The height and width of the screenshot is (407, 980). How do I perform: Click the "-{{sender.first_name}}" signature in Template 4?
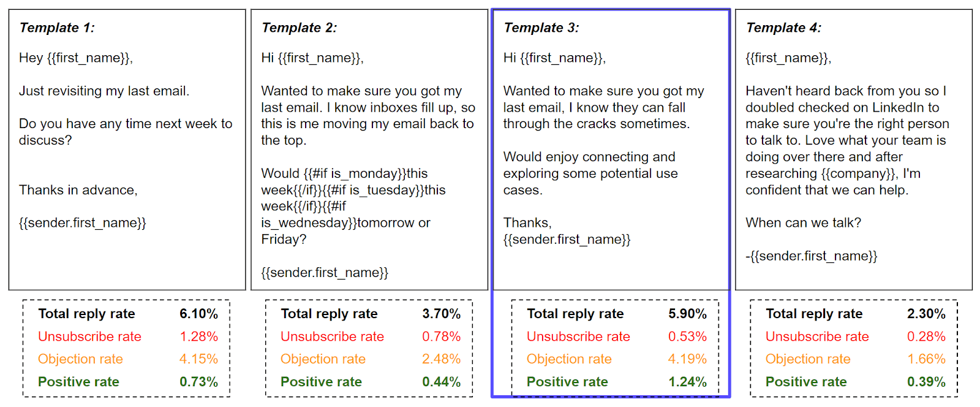pos(811,256)
